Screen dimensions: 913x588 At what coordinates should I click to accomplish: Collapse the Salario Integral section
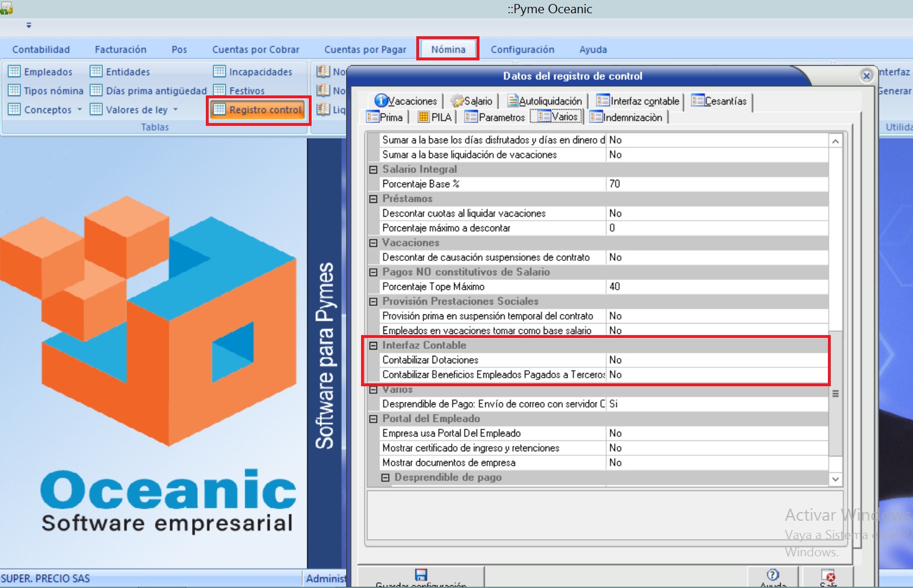[x=373, y=170]
